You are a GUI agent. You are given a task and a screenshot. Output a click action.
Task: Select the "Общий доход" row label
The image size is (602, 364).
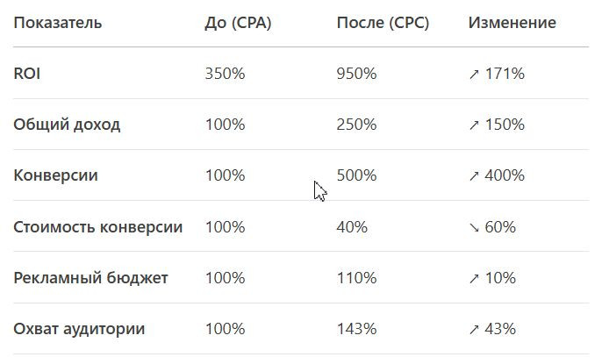[x=67, y=125]
